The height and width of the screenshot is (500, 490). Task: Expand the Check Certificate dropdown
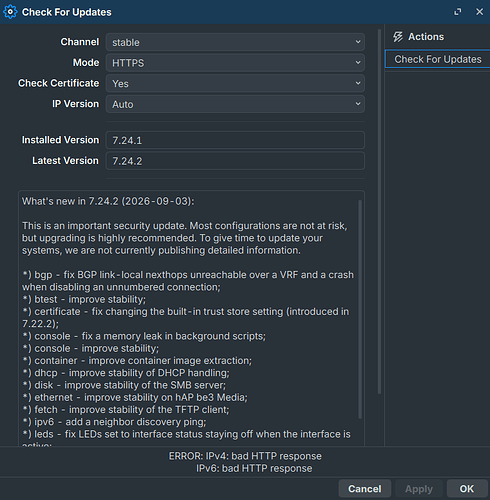click(x=235, y=83)
